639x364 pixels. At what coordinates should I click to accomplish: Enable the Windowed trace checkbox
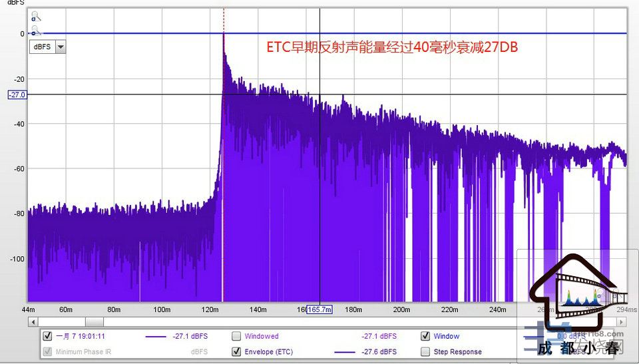pyautogui.click(x=236, y=337)
